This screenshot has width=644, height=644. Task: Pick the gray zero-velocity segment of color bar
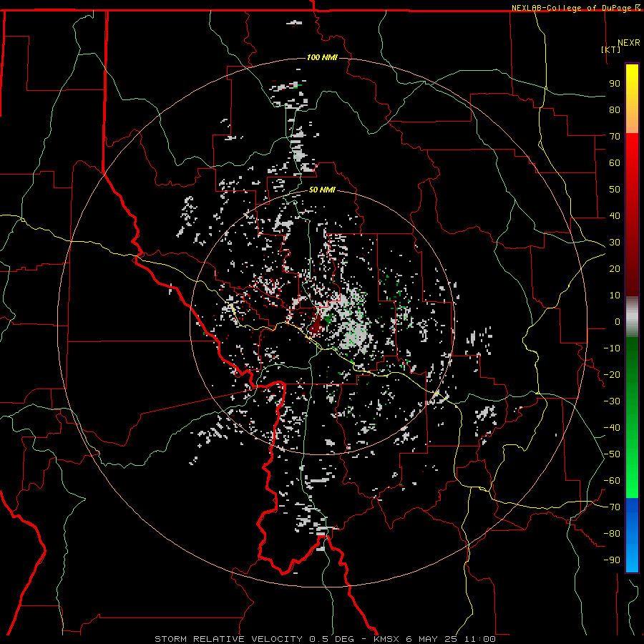click(632, 317)
